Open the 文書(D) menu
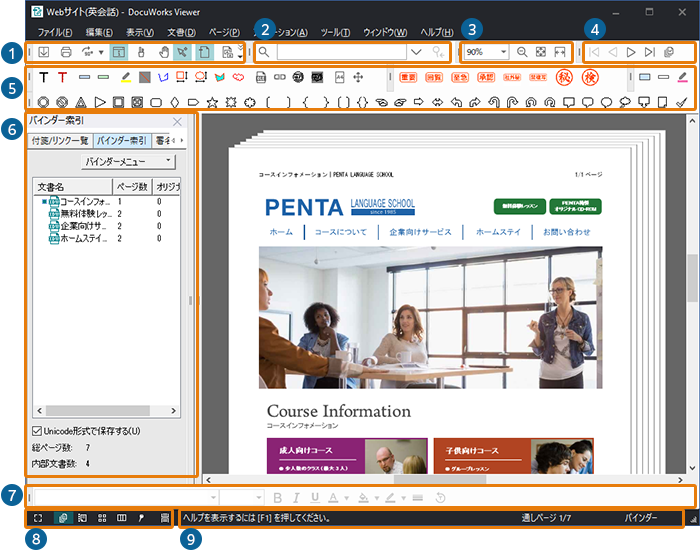The image size is (700, 550). click(x=182, y=32)
